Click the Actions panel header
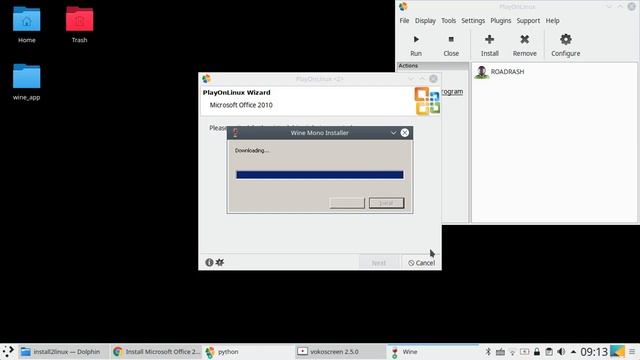The image size is (640, 360). (x=433, y=66)
